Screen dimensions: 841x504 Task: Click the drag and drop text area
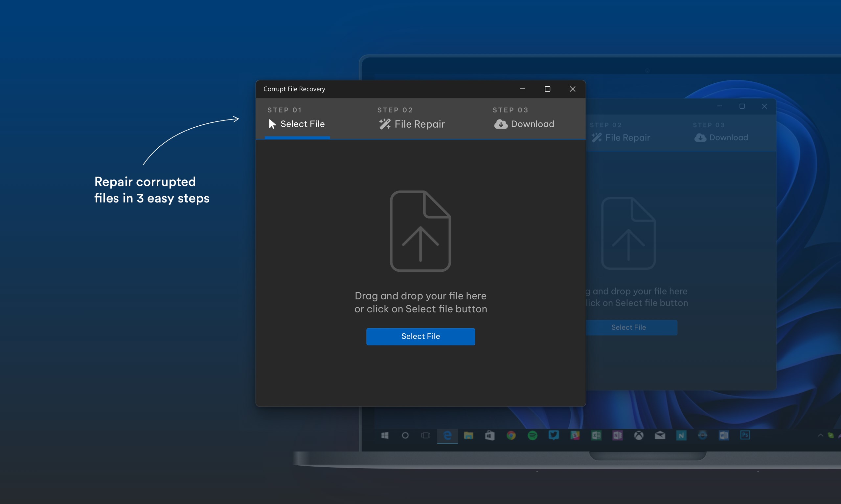pos(420,302)
